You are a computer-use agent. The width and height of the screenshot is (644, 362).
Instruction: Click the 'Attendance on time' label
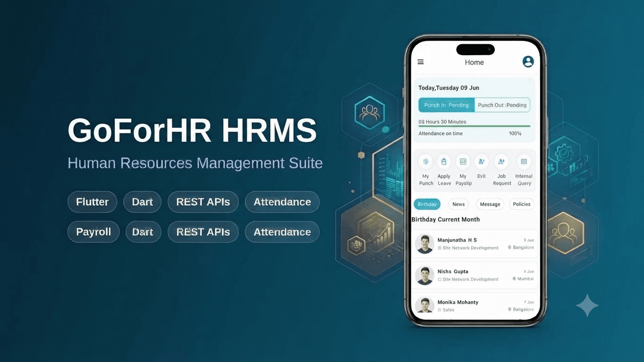[x=441, y=133]
